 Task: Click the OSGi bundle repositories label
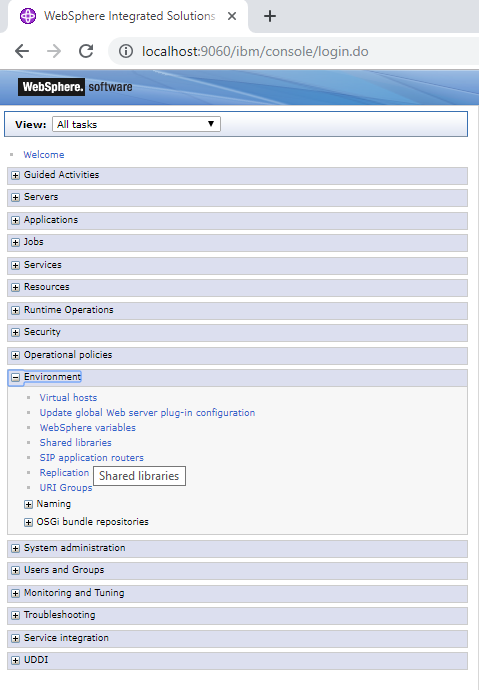coord(93,521)
